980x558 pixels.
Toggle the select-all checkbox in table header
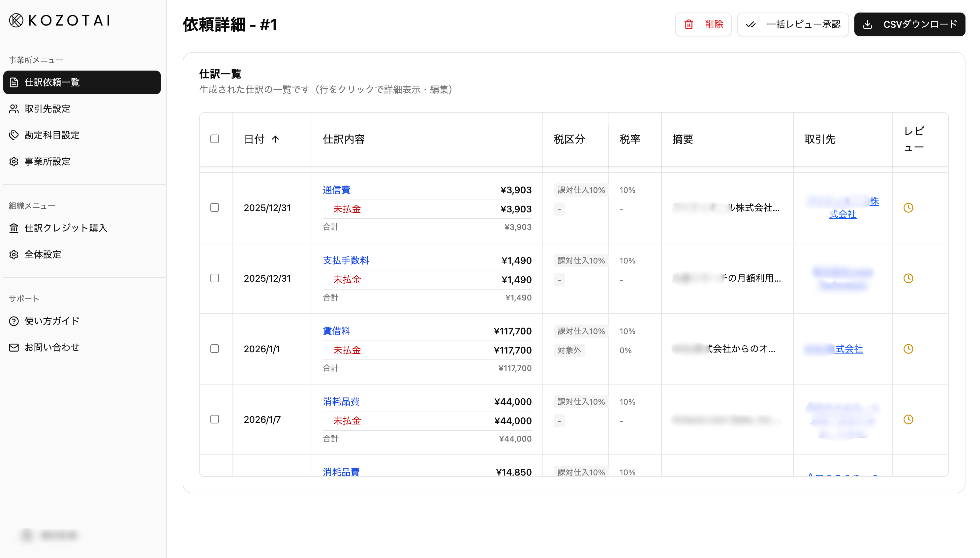pos(215,139)
